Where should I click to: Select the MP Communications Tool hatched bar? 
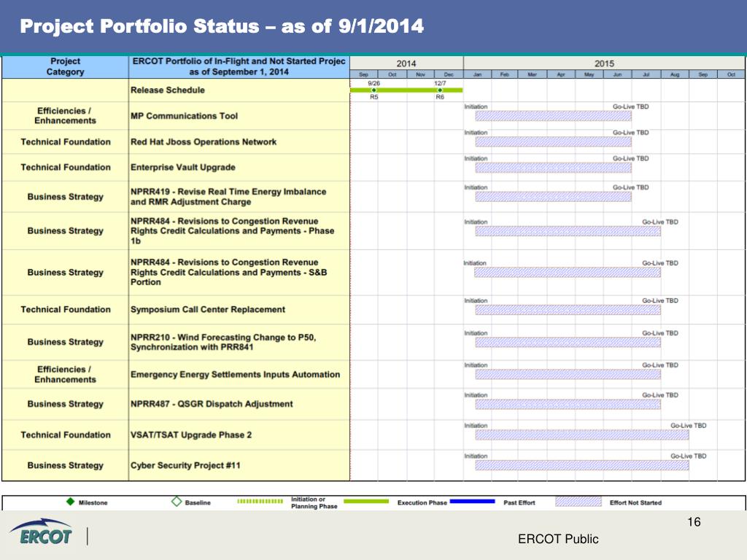[x=553, y=116]
